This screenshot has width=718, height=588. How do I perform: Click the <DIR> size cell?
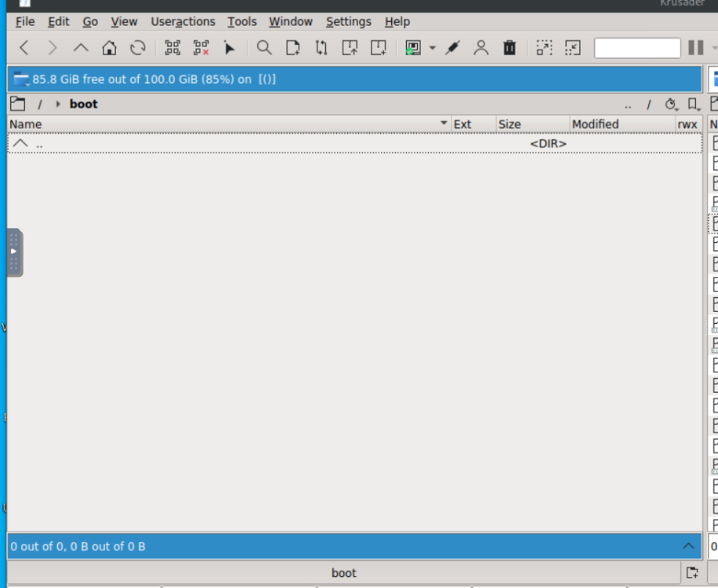548,143
